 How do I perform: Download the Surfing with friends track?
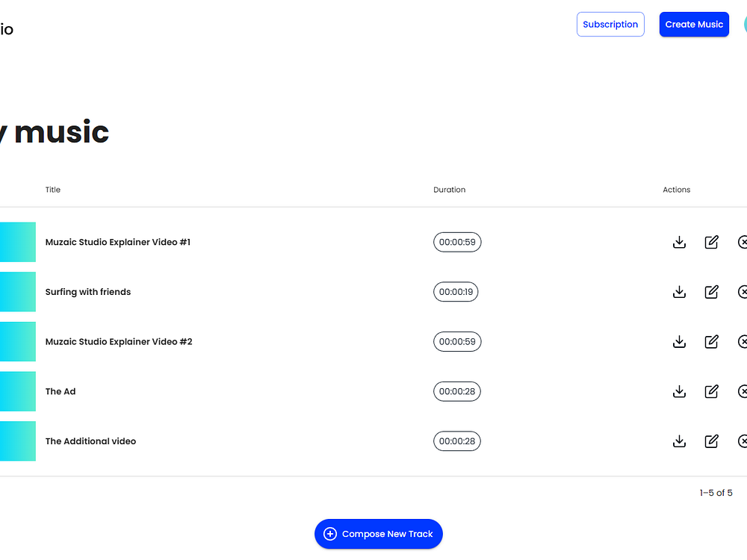point(679,292)
